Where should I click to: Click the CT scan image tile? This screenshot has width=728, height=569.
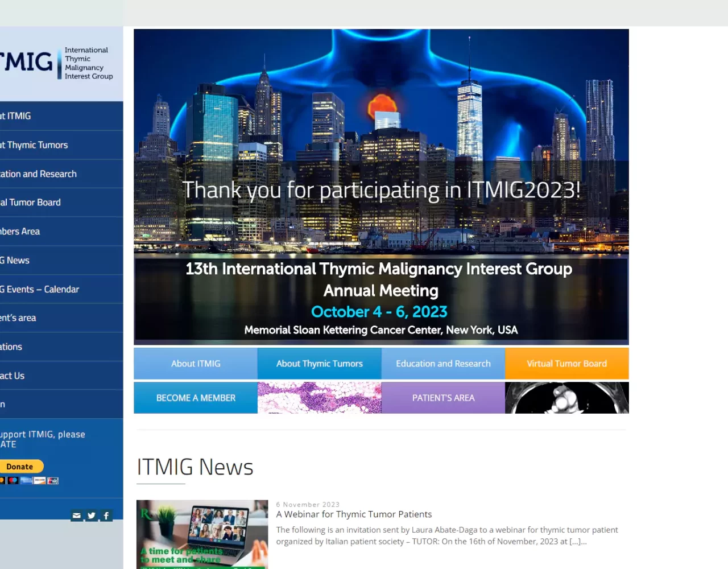[567, 398]
